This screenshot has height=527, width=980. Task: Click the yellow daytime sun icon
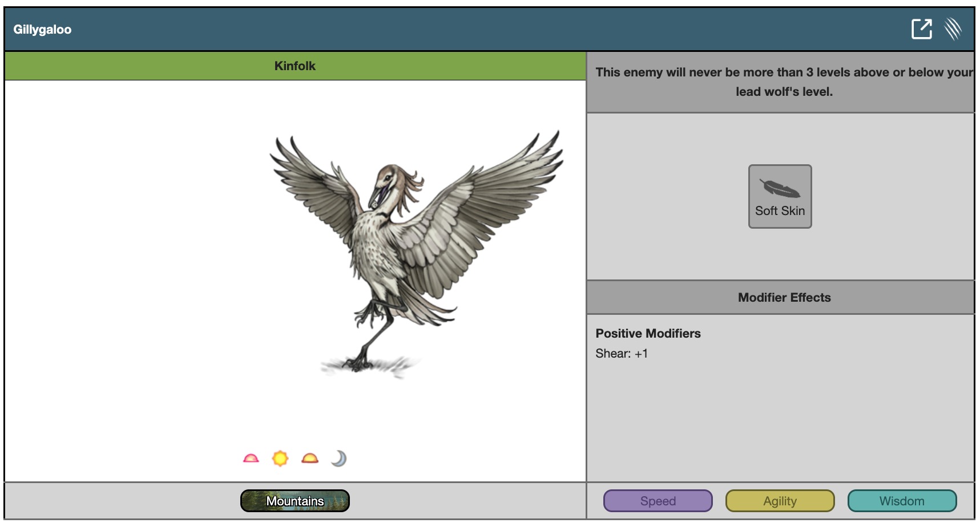(280, 459)
